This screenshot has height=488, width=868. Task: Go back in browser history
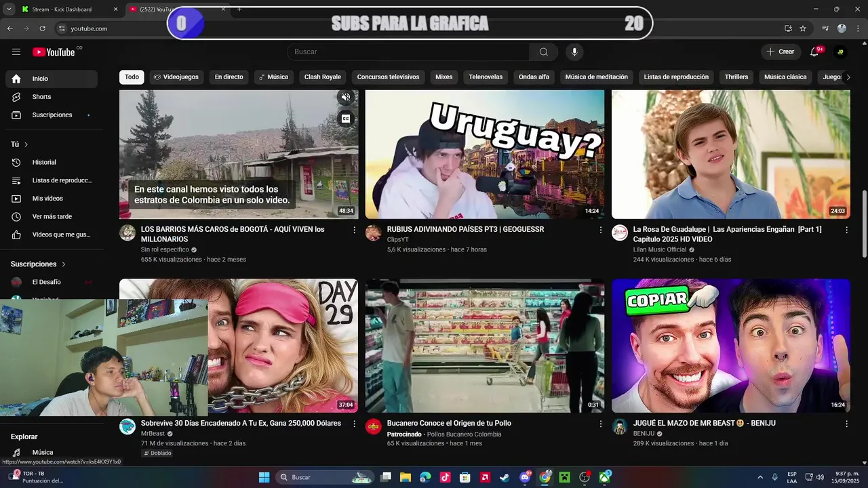[x=9, y=28]
